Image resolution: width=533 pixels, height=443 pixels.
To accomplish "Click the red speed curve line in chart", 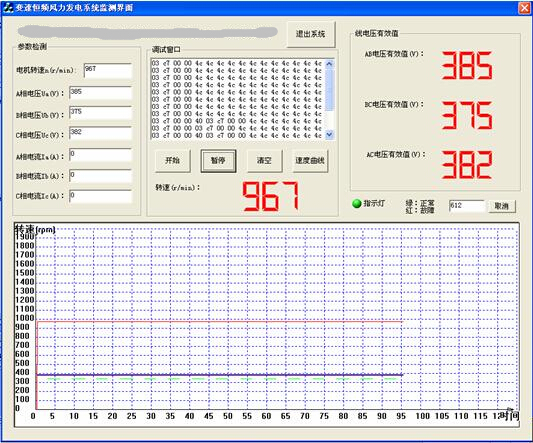I will pos(219,321).
